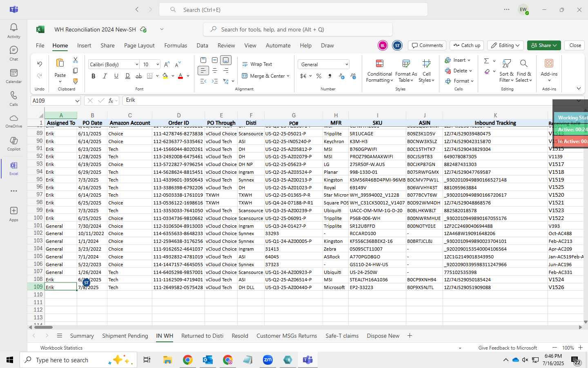Apply Percent Style number format
This screenshot has width=588, height=368.
[319, 76]
